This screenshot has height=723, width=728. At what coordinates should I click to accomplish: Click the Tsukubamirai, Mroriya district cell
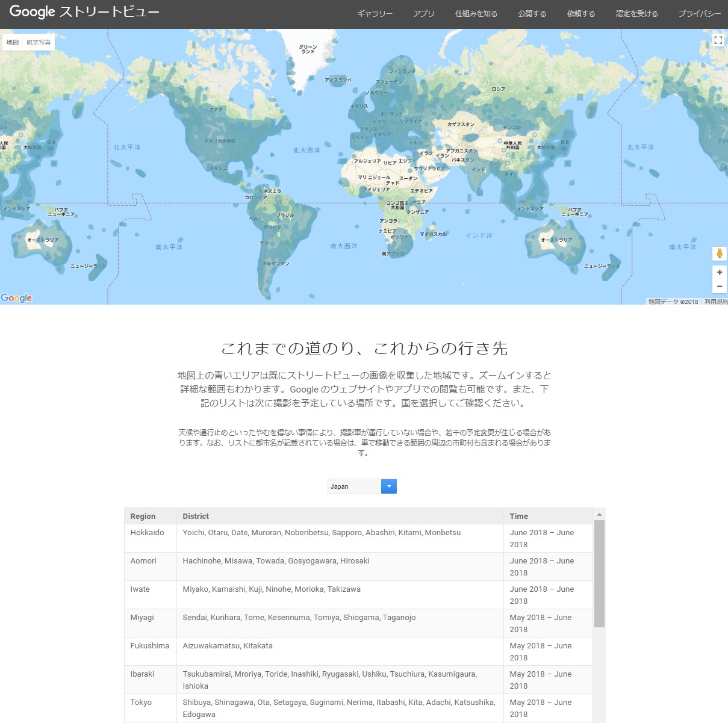click(x=340, y=680)
